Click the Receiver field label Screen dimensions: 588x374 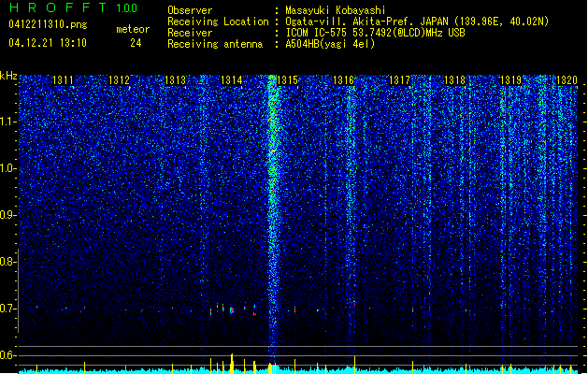190,33
